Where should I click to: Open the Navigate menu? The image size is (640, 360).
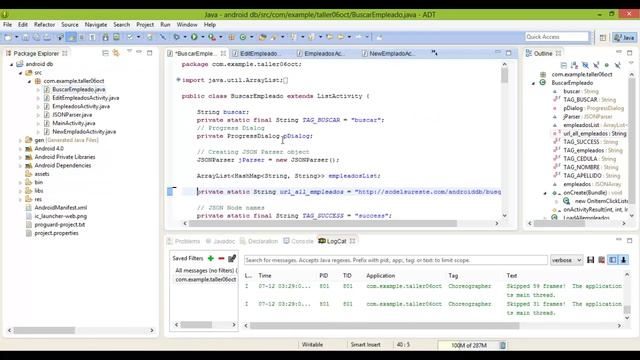pos(96,24)
